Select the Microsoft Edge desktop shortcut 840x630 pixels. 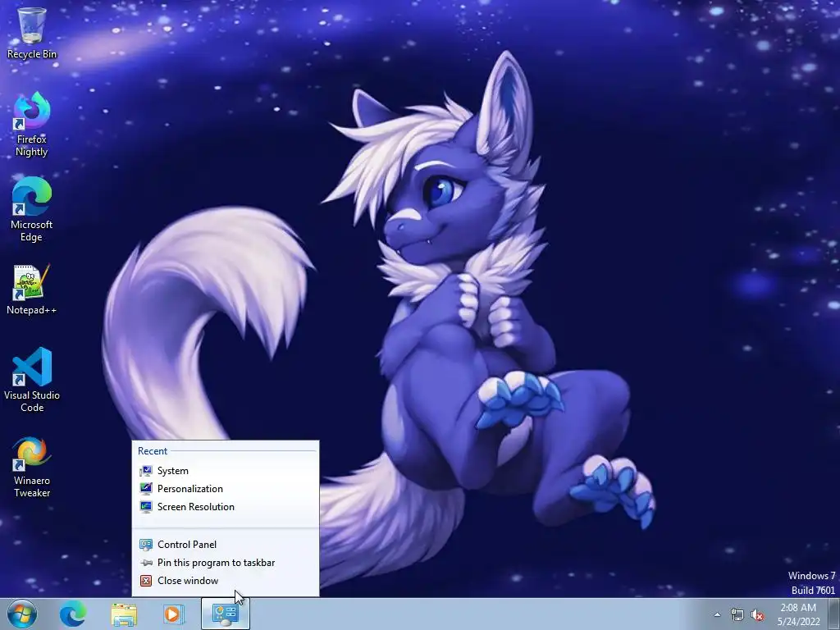click(32, 209)
